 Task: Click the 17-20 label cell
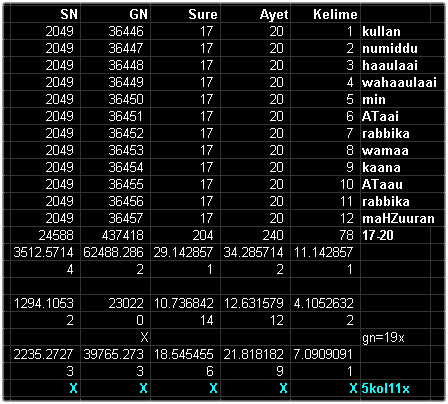[396, 236]
